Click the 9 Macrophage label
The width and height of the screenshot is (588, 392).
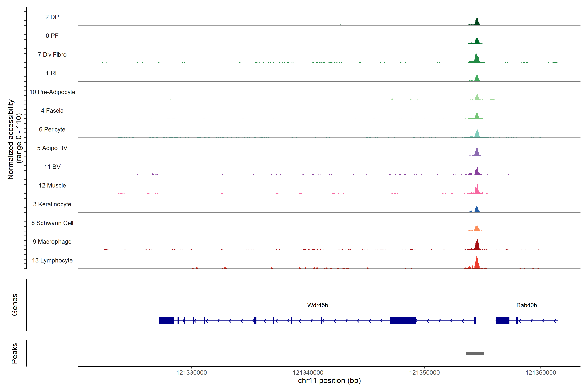tap(52, 242)
